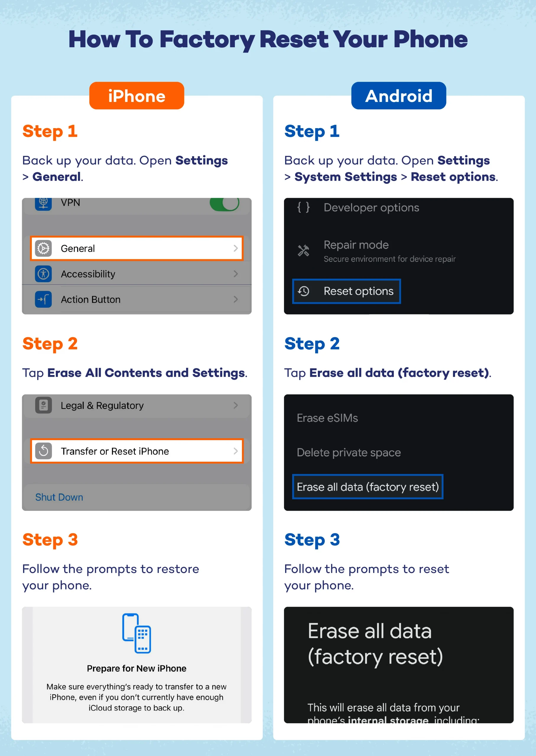Click the Accessibility icon
536x756 pixels.
[x=44, y=274]
